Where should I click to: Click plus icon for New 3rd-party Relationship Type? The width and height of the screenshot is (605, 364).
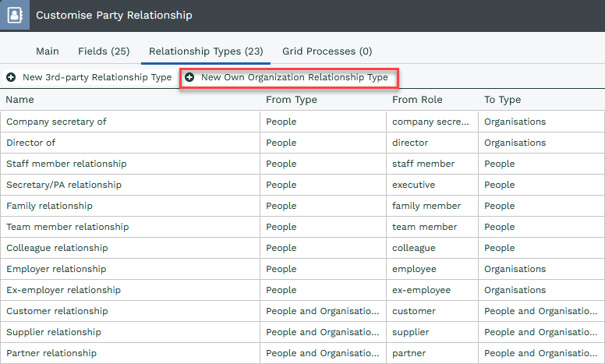[x=11, y=78]
